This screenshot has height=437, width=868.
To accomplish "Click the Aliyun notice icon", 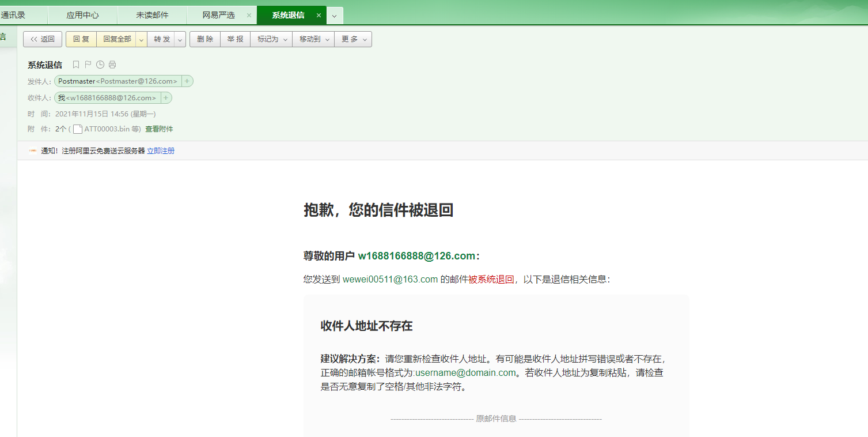I will pyautogui.click(x=33, y=151).
